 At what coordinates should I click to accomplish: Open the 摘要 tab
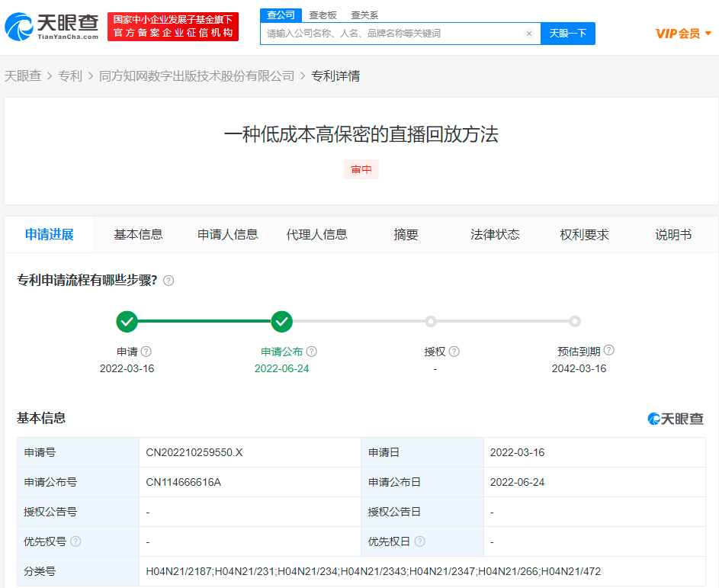[406, 235]
